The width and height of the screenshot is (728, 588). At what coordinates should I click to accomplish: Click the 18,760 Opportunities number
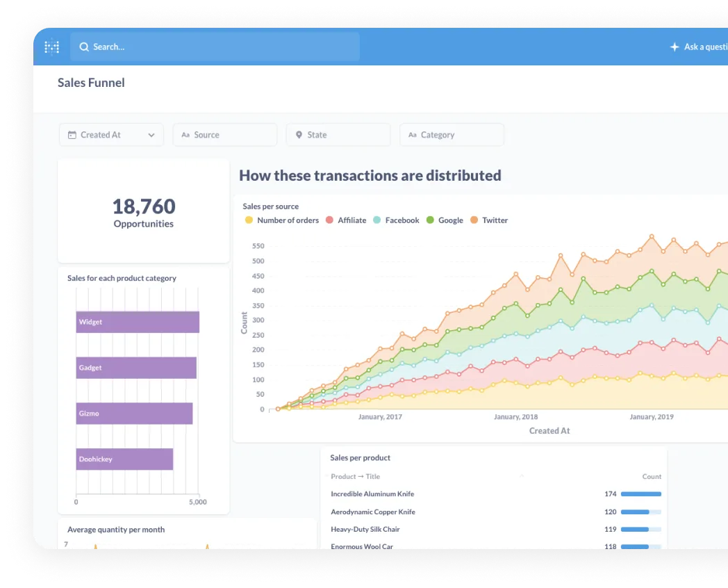pyautogui.click(x=144, y=206)
